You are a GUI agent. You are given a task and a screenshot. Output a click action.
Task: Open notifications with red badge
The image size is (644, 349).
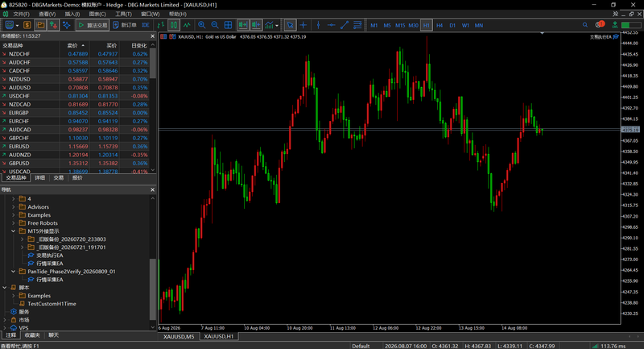[x=600, y=25]
